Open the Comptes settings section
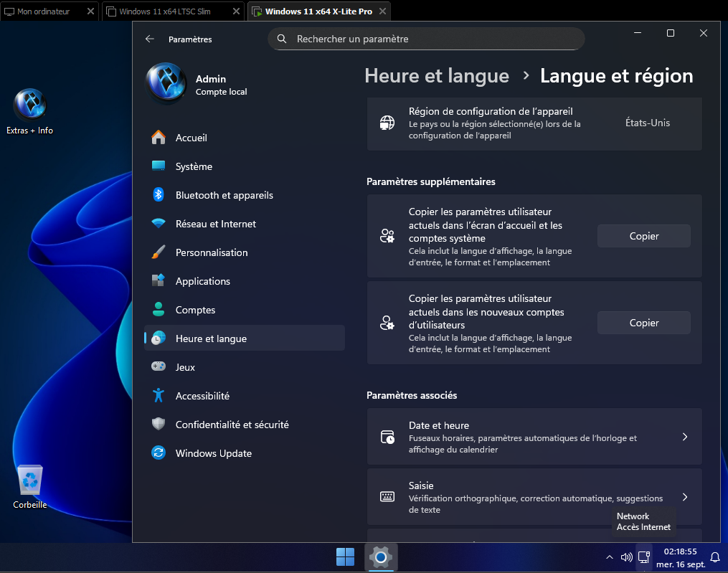 click(x=244, y=310)
